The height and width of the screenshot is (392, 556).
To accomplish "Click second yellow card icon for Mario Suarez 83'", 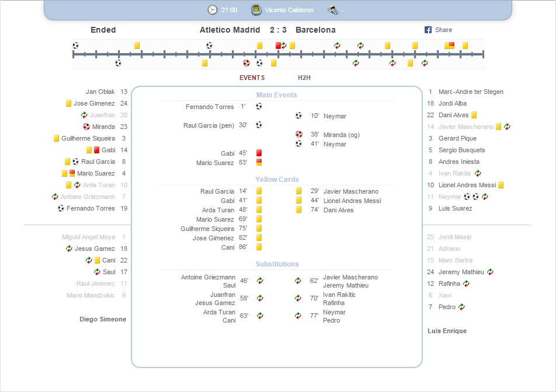I will coord(259,162).
